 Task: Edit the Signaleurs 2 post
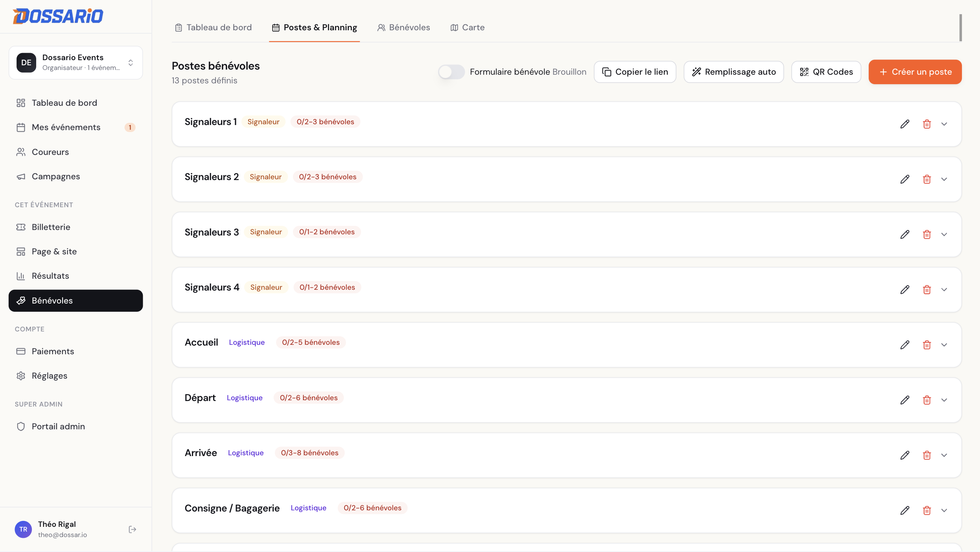click(x=905, y=179)
